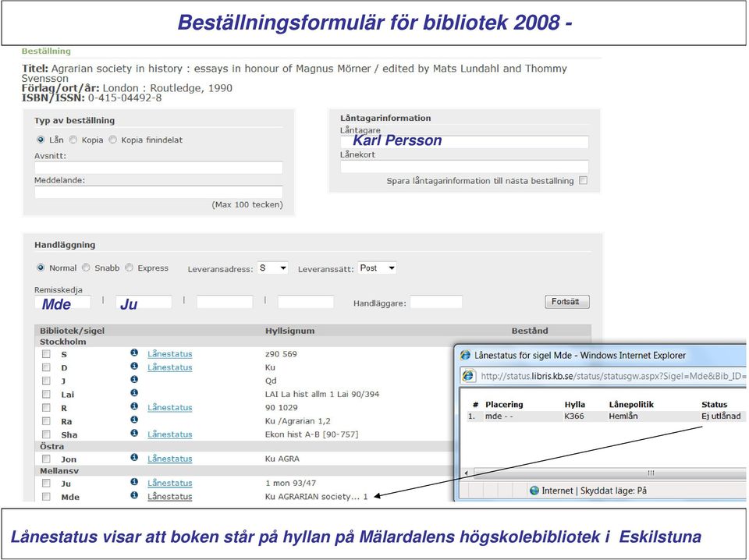This screenshot has width=749, height=560.
Task: Open Lånestatus link for library D
Action: [169, 367]
